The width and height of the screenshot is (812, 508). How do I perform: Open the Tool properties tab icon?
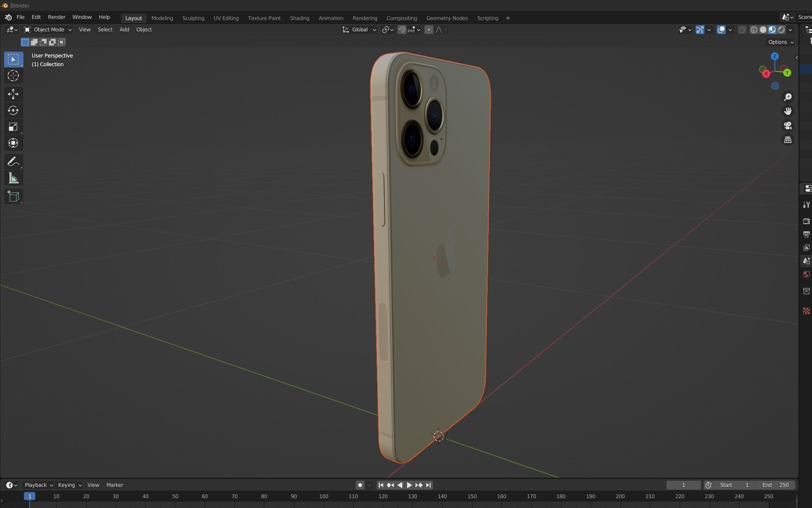point(806,204)
